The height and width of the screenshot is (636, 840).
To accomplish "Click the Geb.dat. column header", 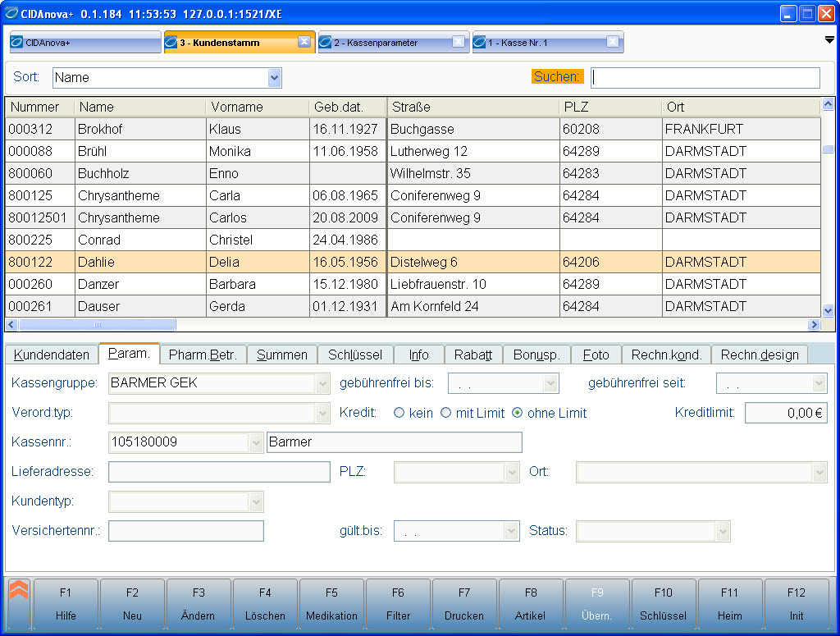I will tap(348, 108).
